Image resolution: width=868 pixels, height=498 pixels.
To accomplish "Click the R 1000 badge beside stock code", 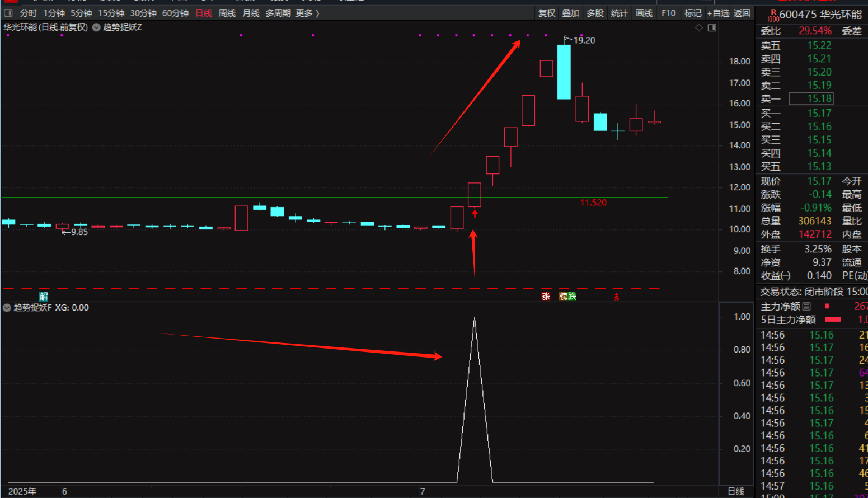I will [773, 15].
